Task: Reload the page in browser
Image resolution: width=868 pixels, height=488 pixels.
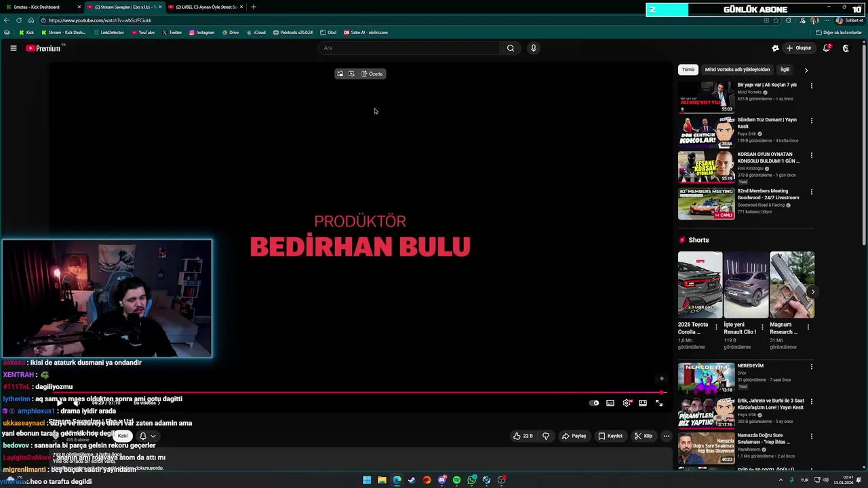Action: click(19, 20)
